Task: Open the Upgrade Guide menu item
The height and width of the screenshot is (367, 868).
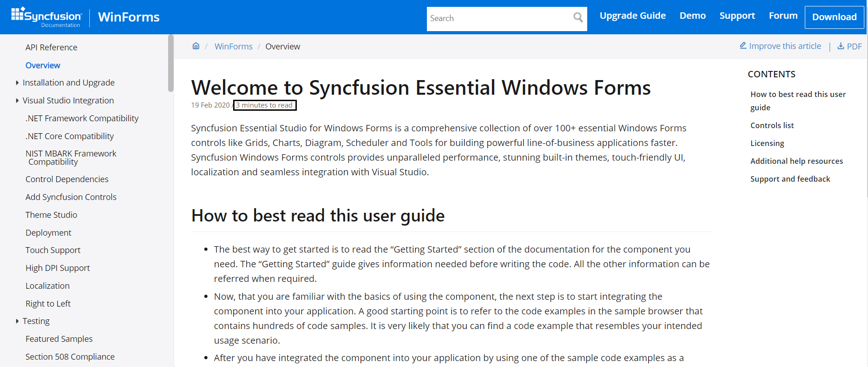Action: click(x=633, y=16)
